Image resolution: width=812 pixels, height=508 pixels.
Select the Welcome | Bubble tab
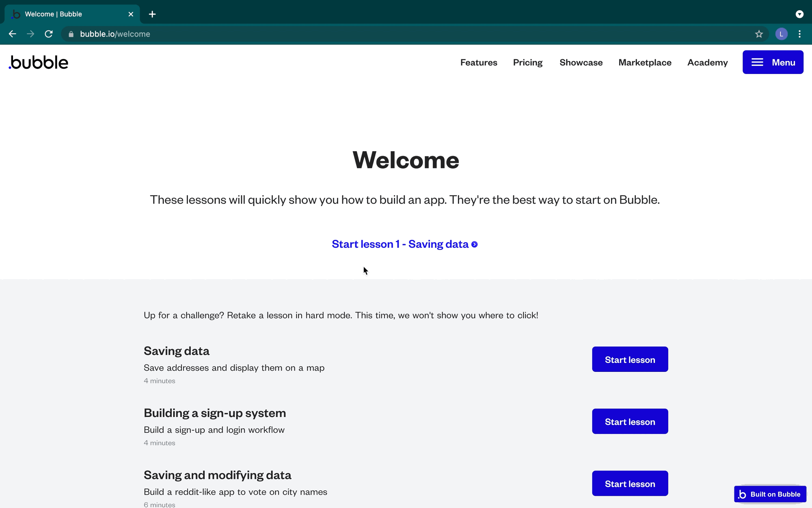72,14
